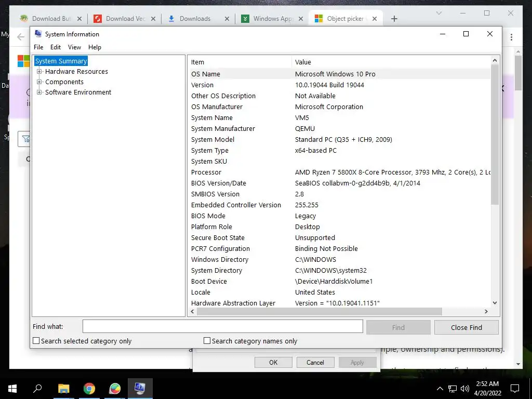Click the Find what input field
Viewport: 532px width, 399px height.
222,327
